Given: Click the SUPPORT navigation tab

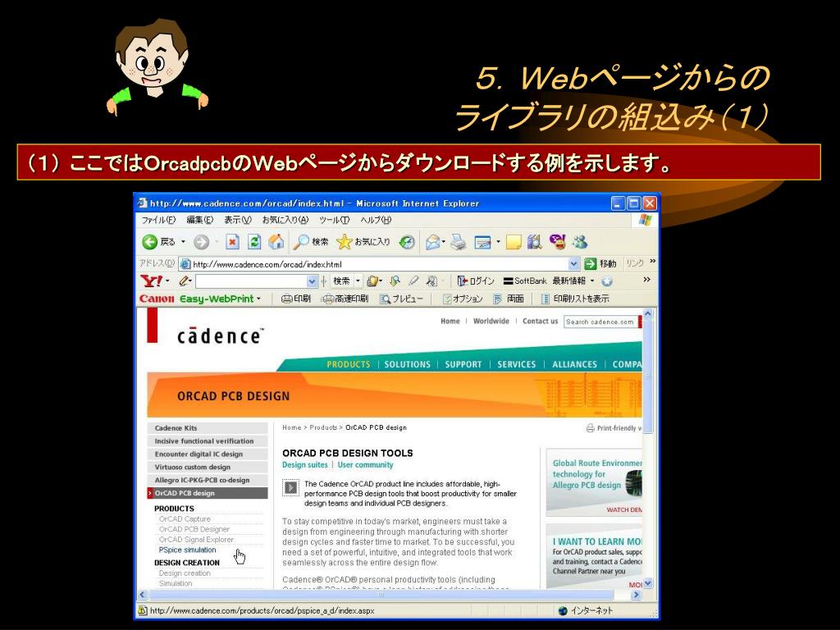Looking at the screenshot, I should (x=463, y=364).
